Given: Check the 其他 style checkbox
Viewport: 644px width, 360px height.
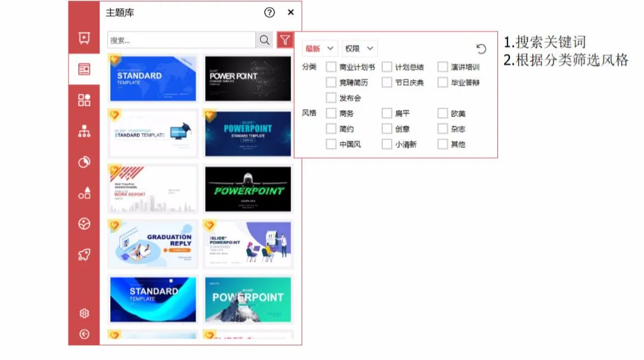Looking at the screenshot, I should tap(442, 144).
